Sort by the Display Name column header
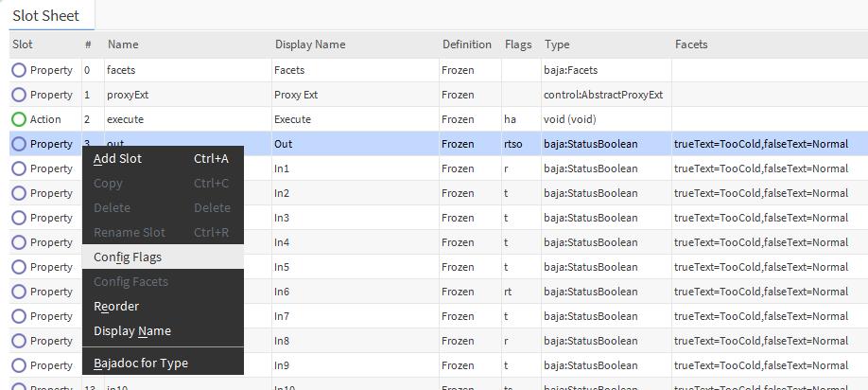 [310, 44]
